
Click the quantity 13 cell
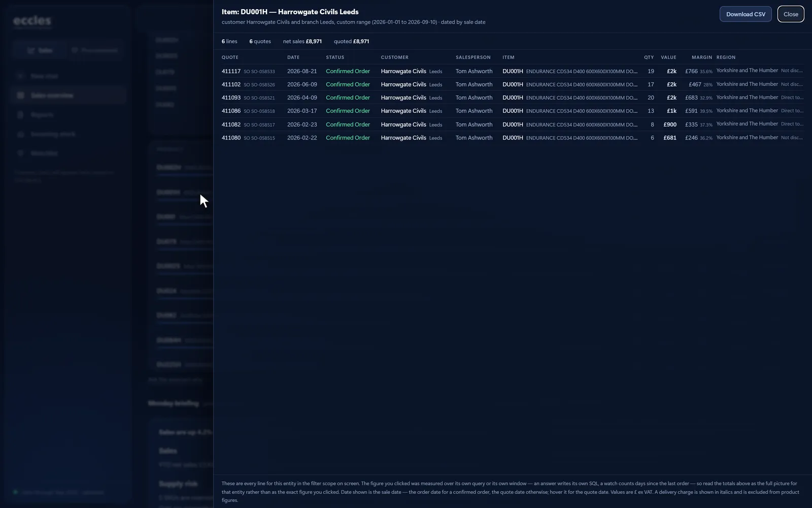click(x=651, y=111)
